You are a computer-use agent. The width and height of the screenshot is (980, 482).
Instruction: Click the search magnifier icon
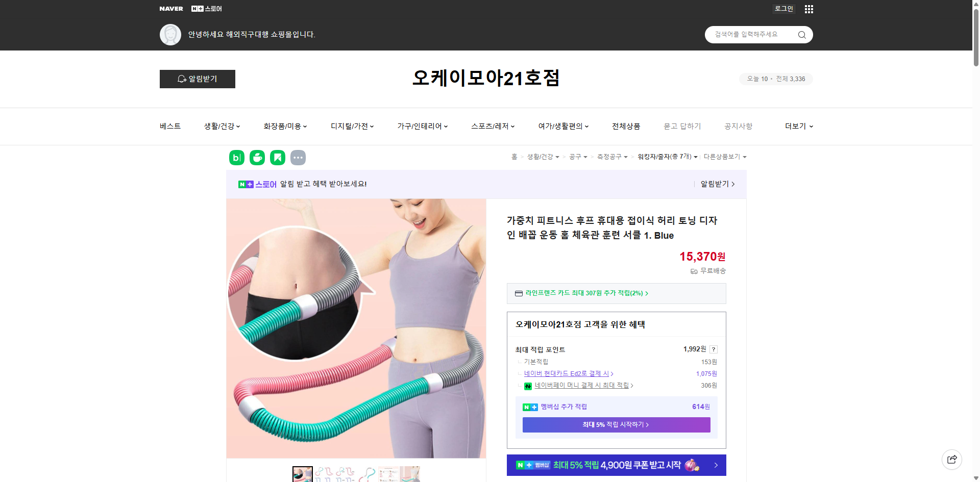pos(801,34)
